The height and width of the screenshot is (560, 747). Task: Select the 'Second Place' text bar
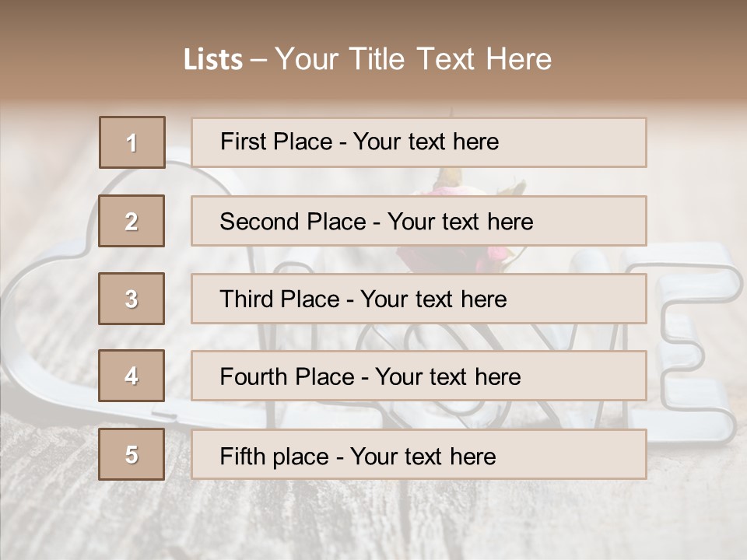(x=419, y=221)
